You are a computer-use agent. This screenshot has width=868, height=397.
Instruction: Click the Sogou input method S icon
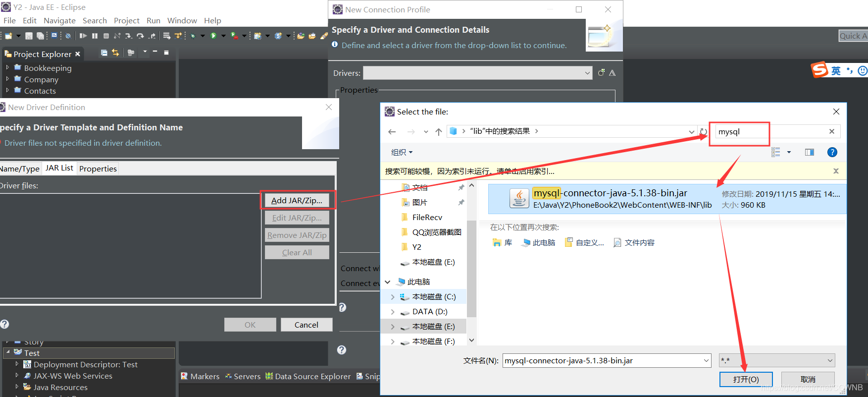tap(819, 70)
